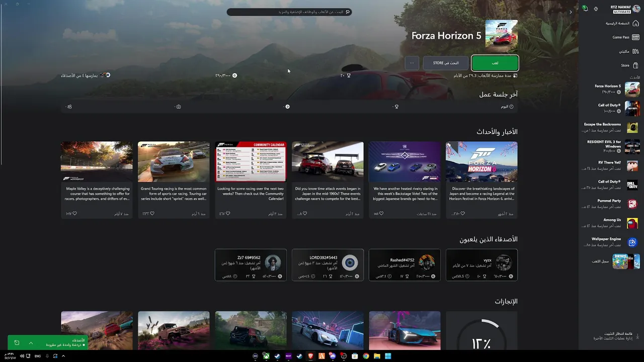Click the gamerscore 290/3000 stat in the header

[x=226, y=75]
